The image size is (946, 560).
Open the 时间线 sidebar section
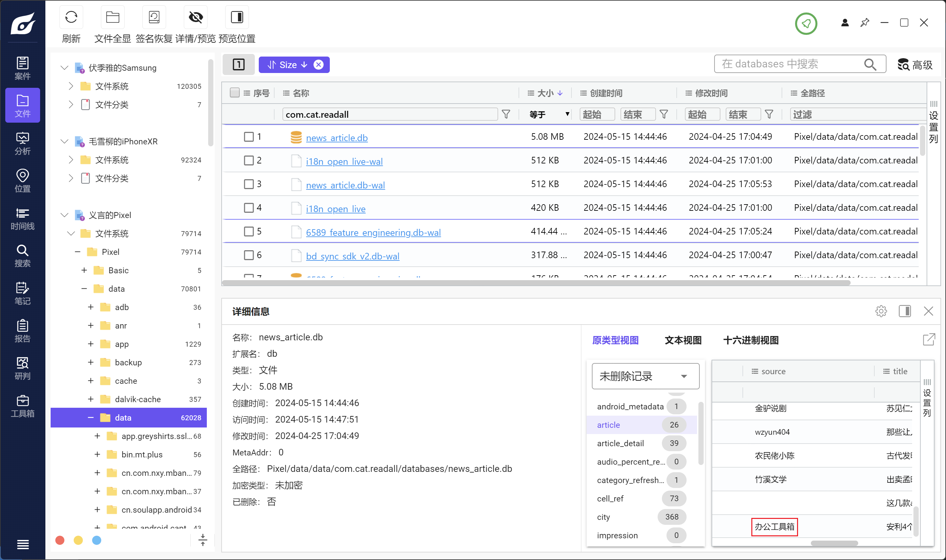click(x=23, y=218)
